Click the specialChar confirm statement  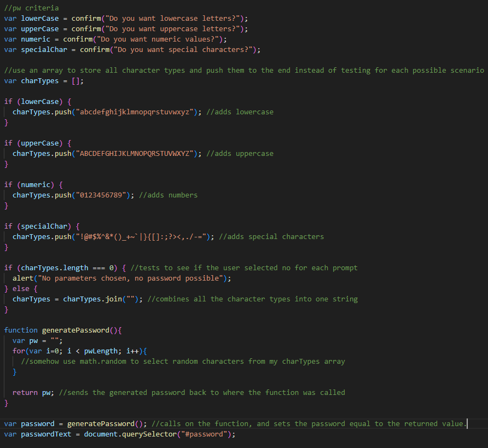(x=131, y=49)
